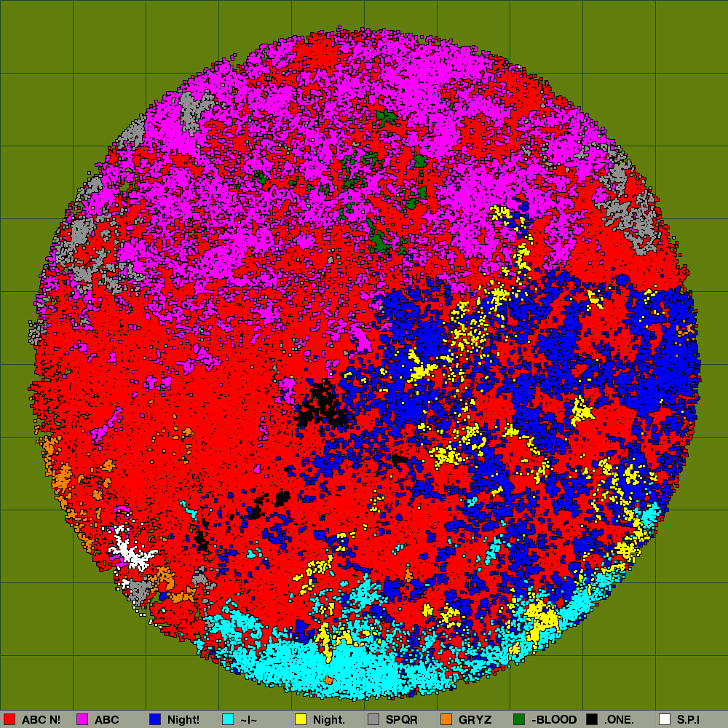
Task: Click the yellow Night. legend swatch
Action: tap(301, 719)
